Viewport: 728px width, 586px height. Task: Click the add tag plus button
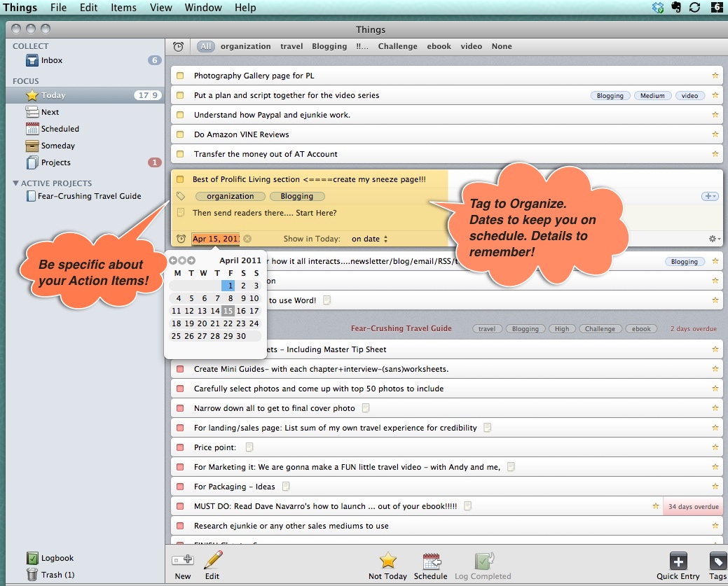click(x=709, y=196)
